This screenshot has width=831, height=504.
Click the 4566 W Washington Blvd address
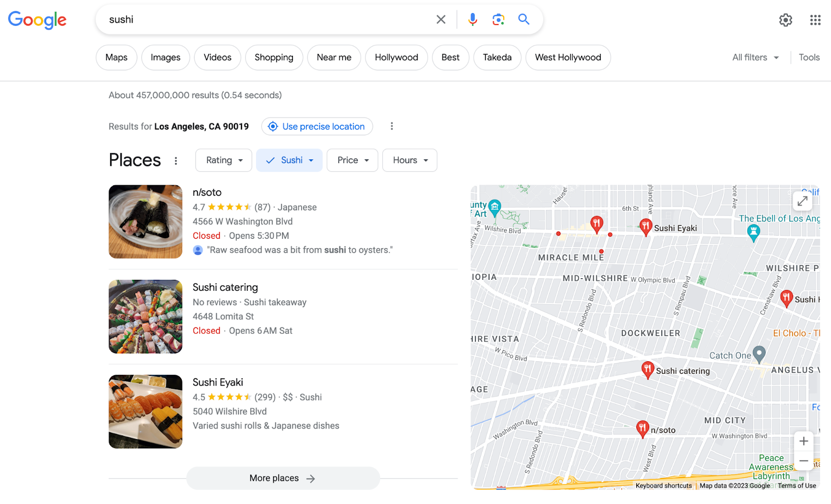point(243,222)
